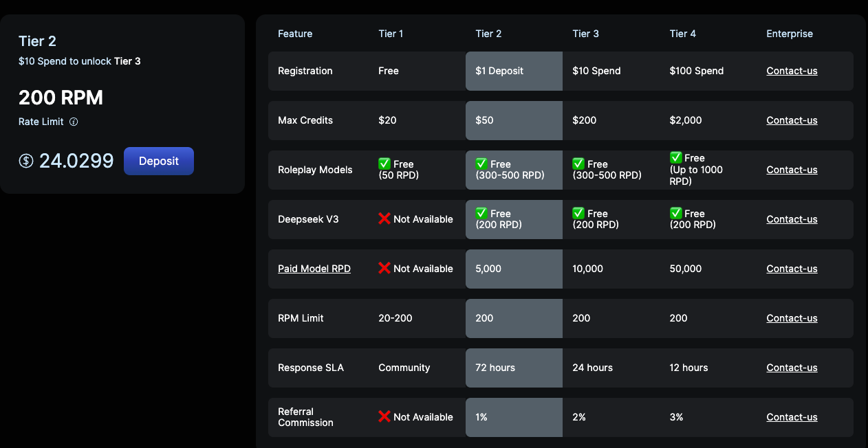The image size is (868, 448).
Task: Open Contact-us link in the Registration row
Action: click(792, 71)
